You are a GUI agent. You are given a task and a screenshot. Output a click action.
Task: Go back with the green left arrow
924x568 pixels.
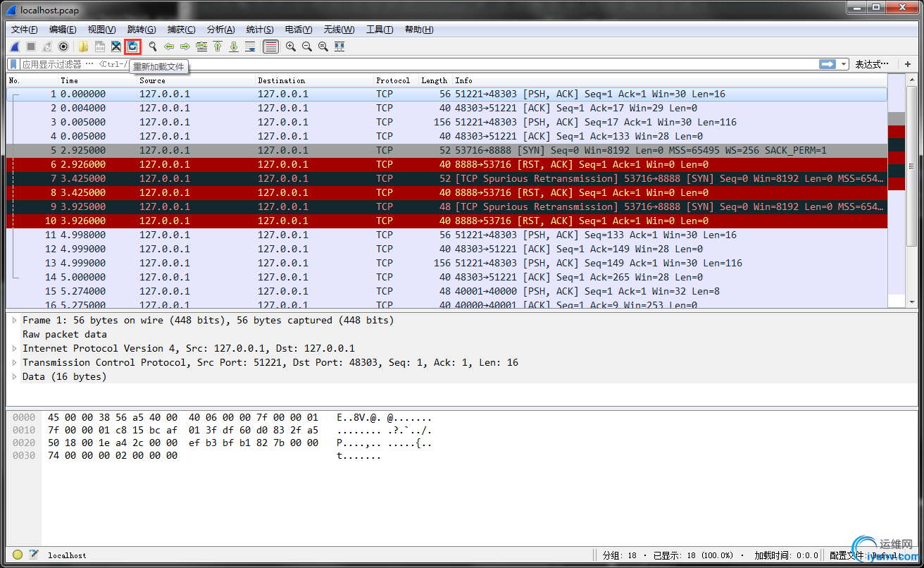click(169, 47)
